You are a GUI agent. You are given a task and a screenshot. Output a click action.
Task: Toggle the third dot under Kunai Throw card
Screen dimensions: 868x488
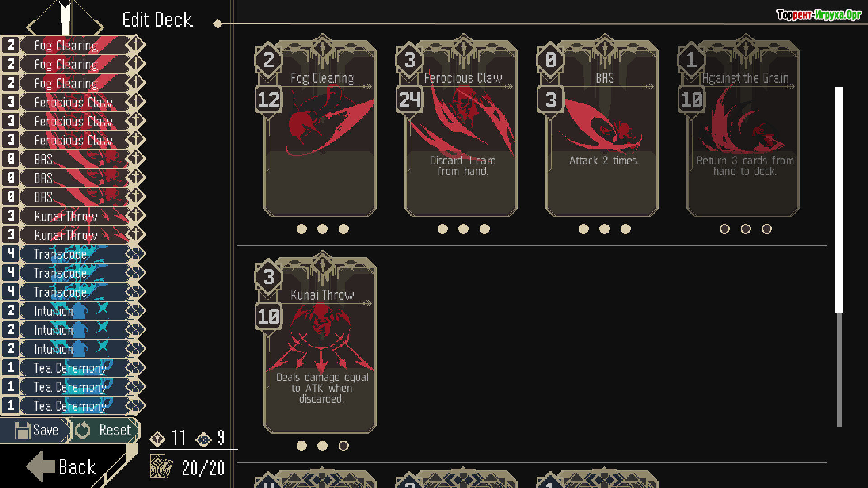coord(344,446)
